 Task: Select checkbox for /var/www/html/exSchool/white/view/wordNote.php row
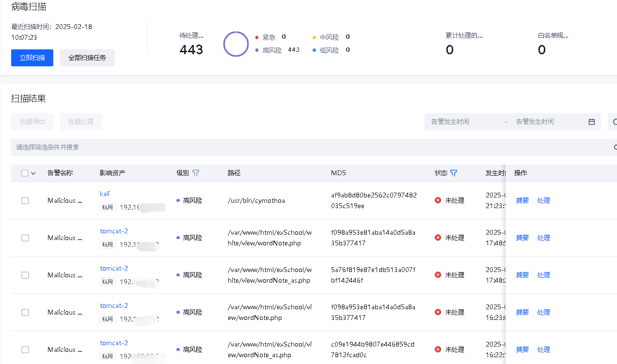(25, 238)
